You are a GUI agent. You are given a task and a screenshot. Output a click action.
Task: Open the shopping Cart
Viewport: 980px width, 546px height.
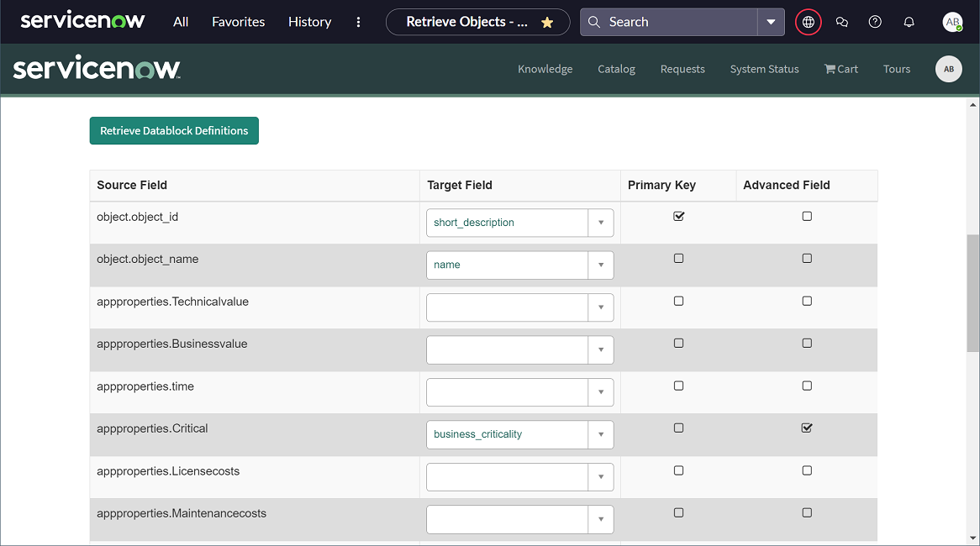click(x=840, y=69)
